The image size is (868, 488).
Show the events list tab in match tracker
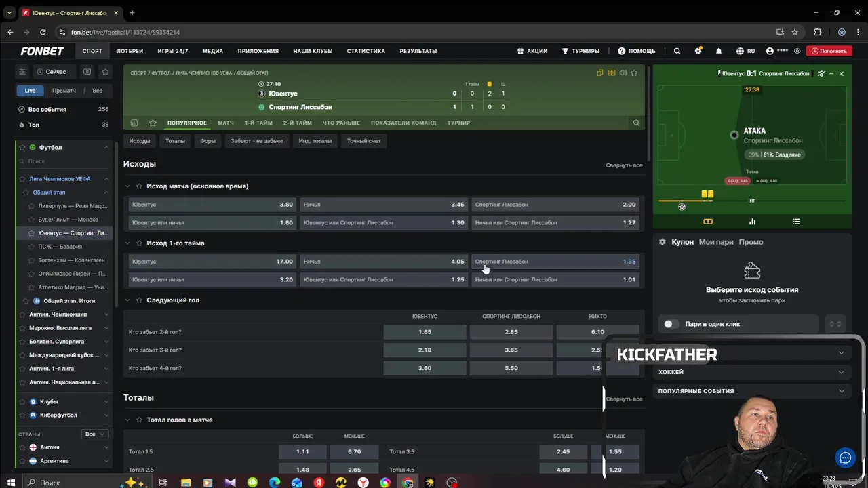click(x=797, y=221)
